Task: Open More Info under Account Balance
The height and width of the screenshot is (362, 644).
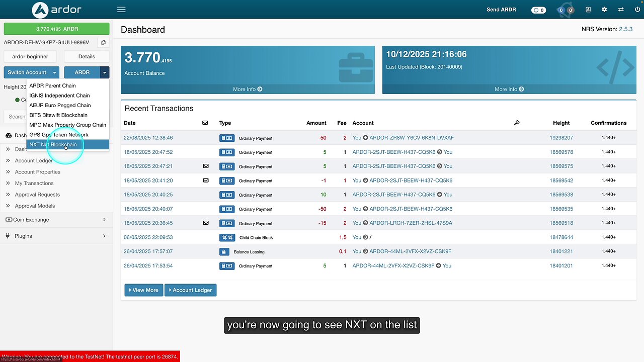Action: tap(248, 89)
